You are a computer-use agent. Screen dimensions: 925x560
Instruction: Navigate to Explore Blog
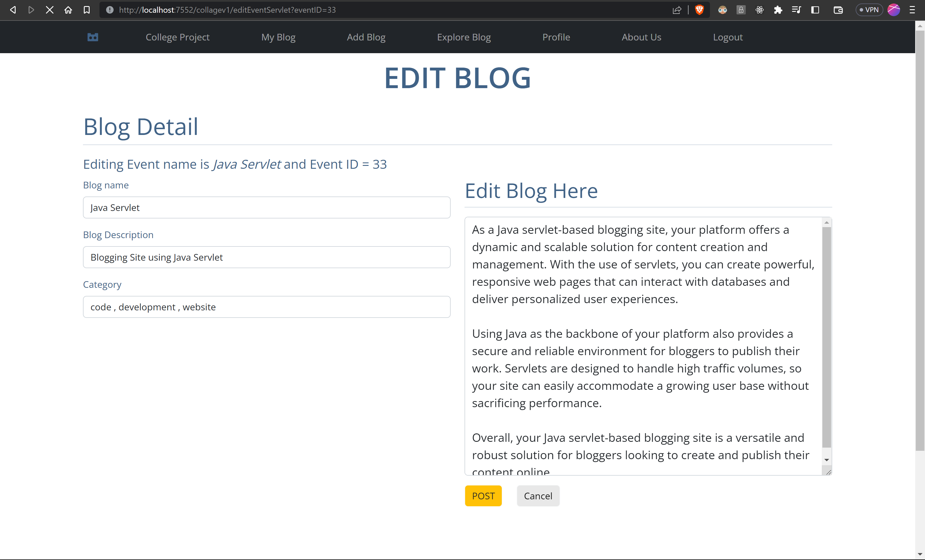point(464,37)
